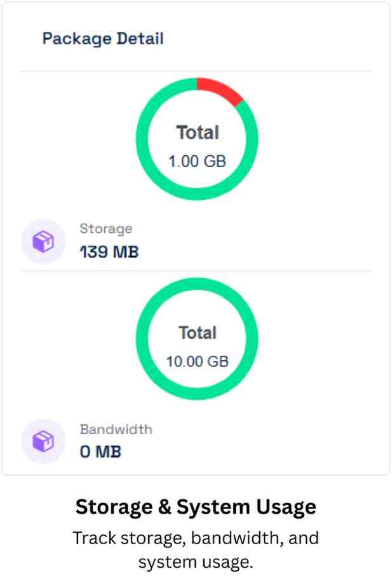Click the purple Bandwidth package box icon
Viewport: 392px width, 588px height.
pos(43,441)
